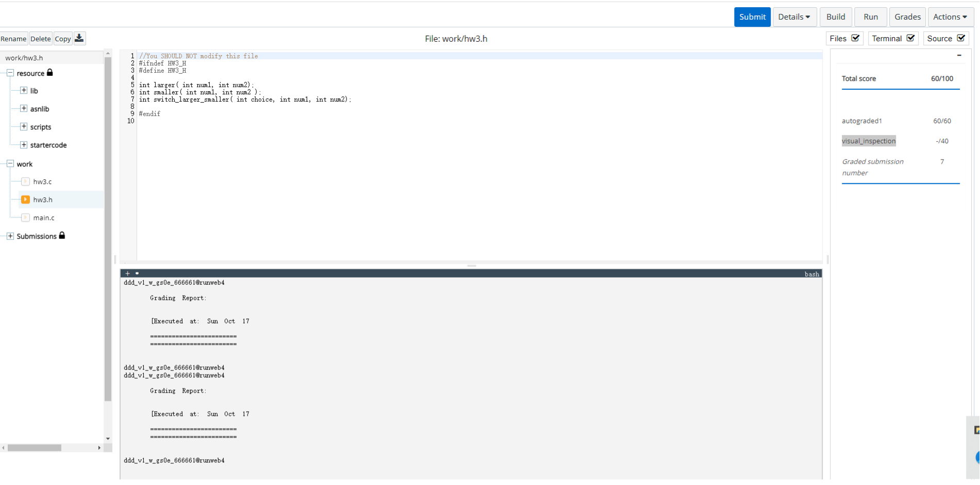Click the Run button

point(871,17)
